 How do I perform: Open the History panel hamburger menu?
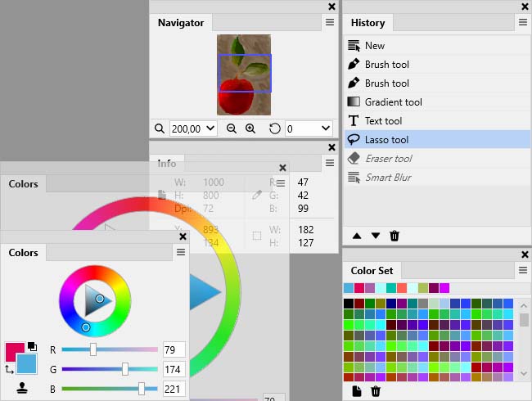(x=523, y=23)
